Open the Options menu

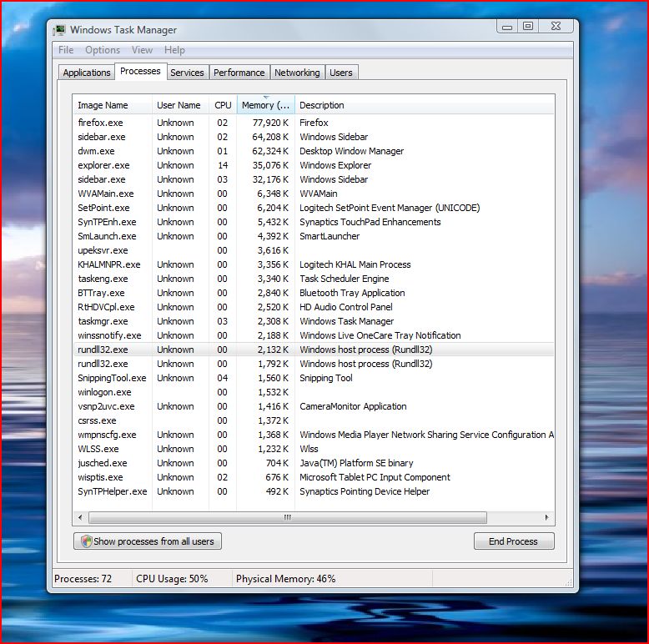pos(103,50)
